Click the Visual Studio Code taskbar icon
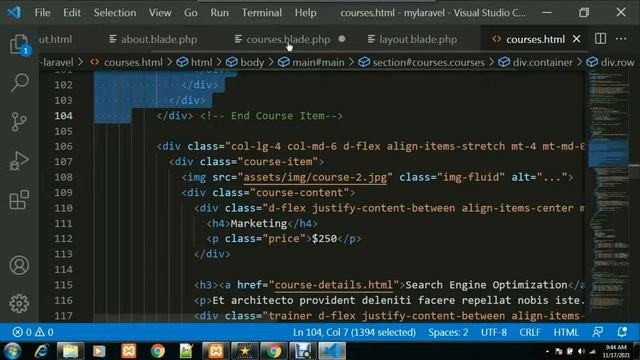The width and height of the screenshot is (640, 360). click(332, 351)
